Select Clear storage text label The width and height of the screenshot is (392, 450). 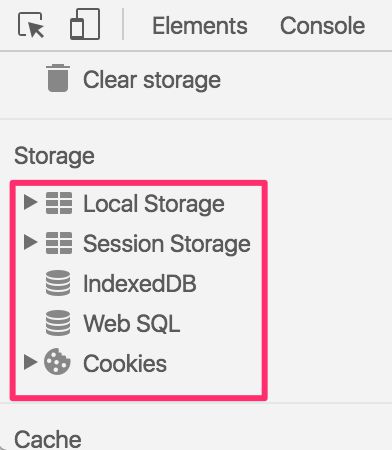pyautogui.click(x=152, y=80)
